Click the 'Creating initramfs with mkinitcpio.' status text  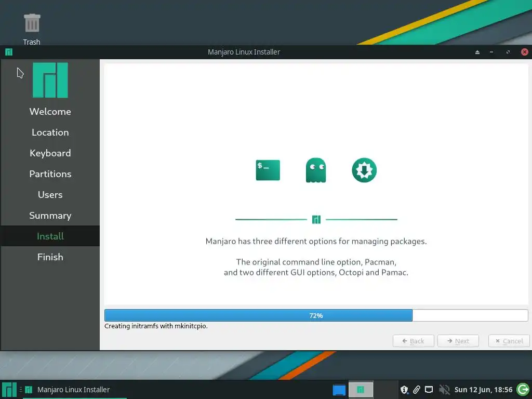click(x=156, y=326)
